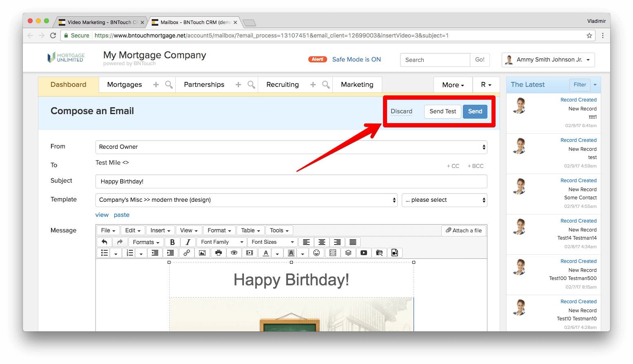633x364 pixels.
Task: Open the Insert menu in the editor
Action: pyautogui.click(x=160, y=231)
